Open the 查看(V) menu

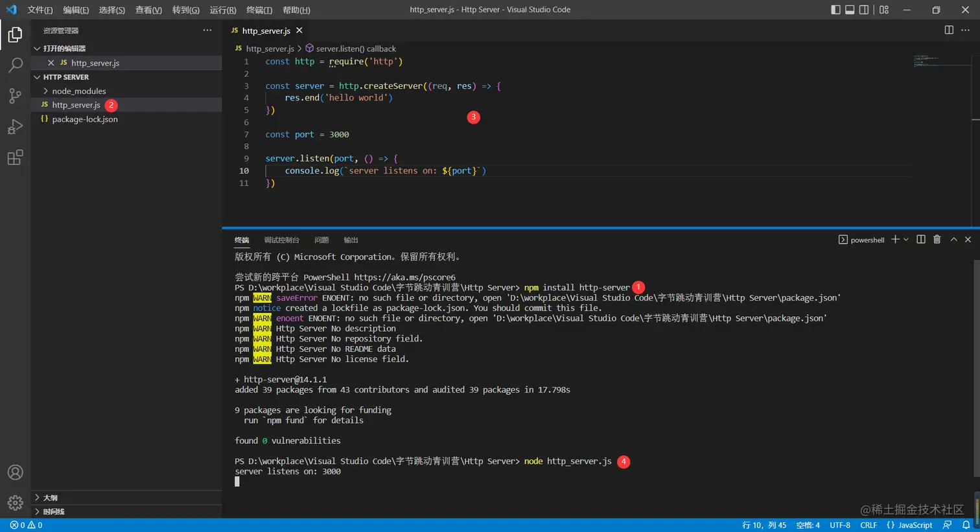pyautogui.click(x=148, y=10)
